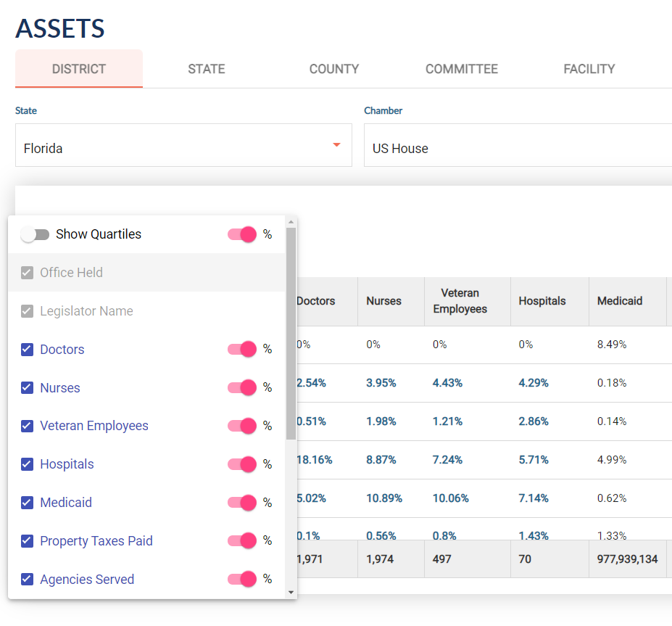The image size is (672, 626).
Task: Turn off the global percent toggle
Action: point(242,235)
